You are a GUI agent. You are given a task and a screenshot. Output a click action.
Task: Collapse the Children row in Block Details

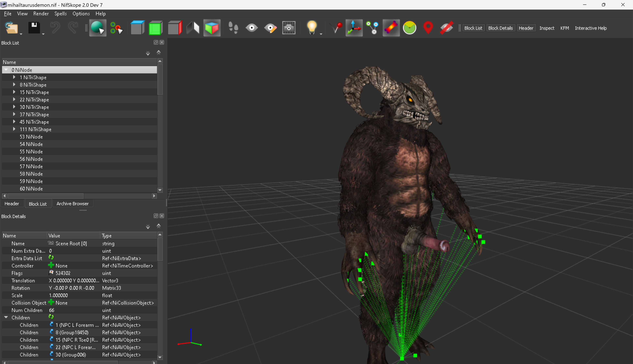pos(6,317)
